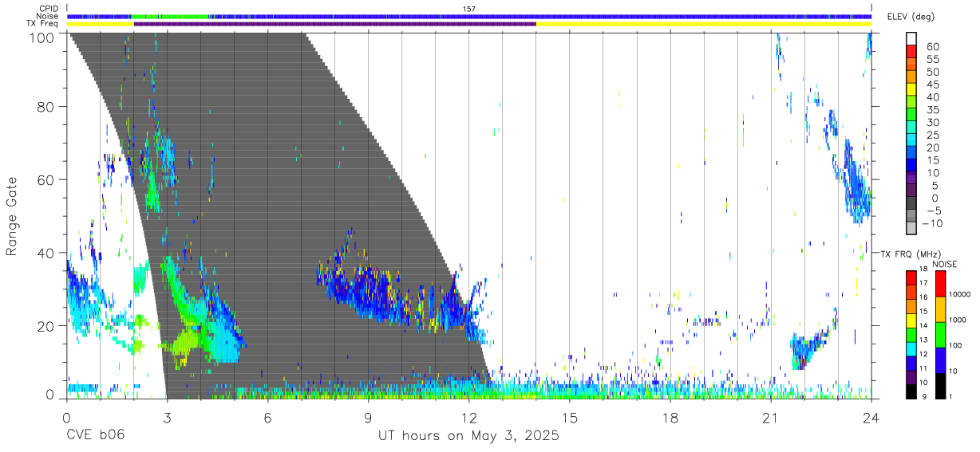Pick the blue segment of the NOISE color bar
The image size is (980, 452).
(939, 360)
